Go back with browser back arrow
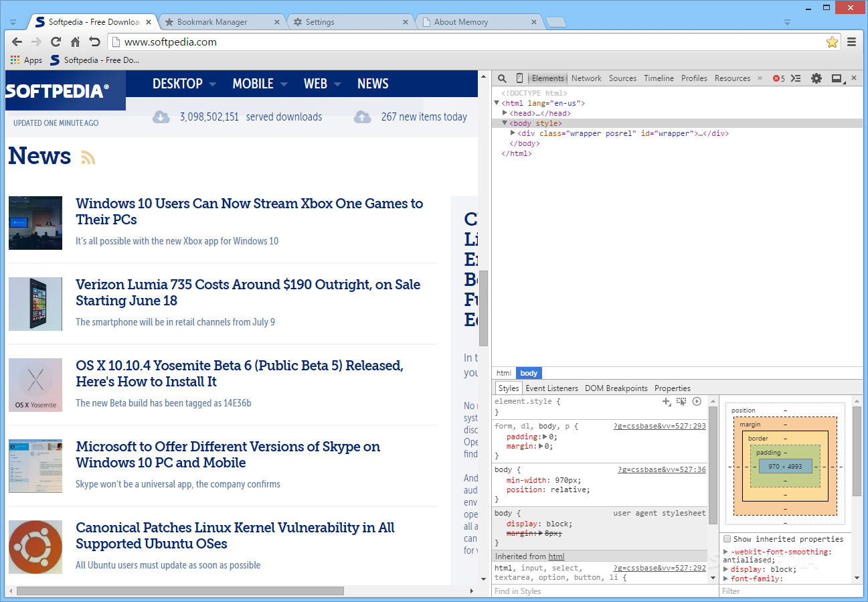 17,42
